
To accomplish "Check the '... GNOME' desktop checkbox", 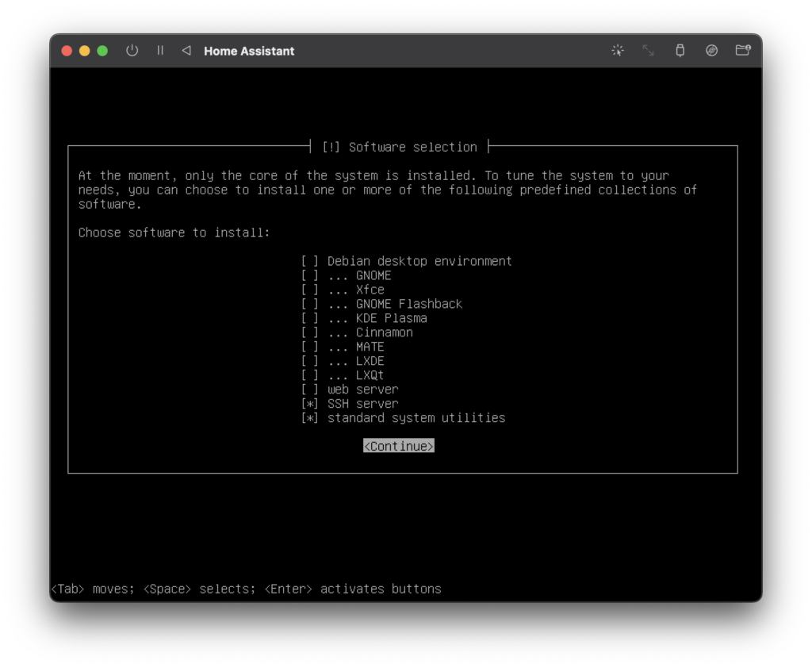I will pos(310,276).
